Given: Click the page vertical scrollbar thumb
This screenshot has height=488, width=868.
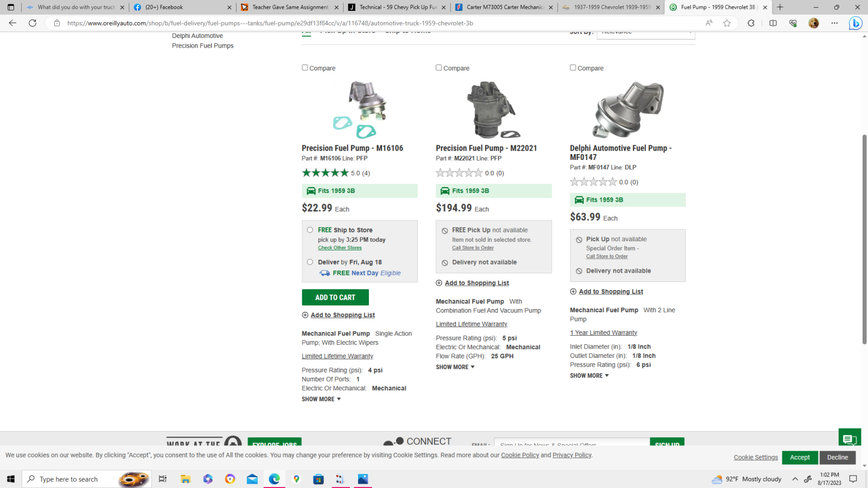Looking at the screenshot, I should click(x=864, y=239).
